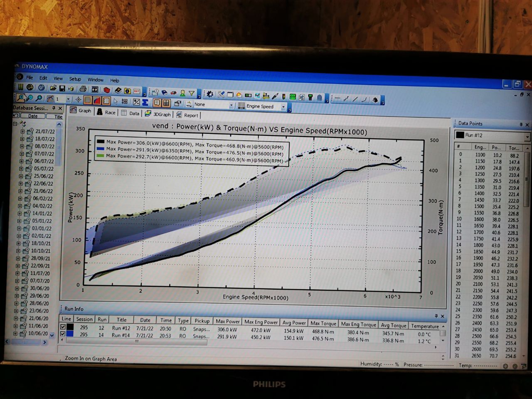
Task: Sort sessions by the Date button
Action: (x=32, y=116)
